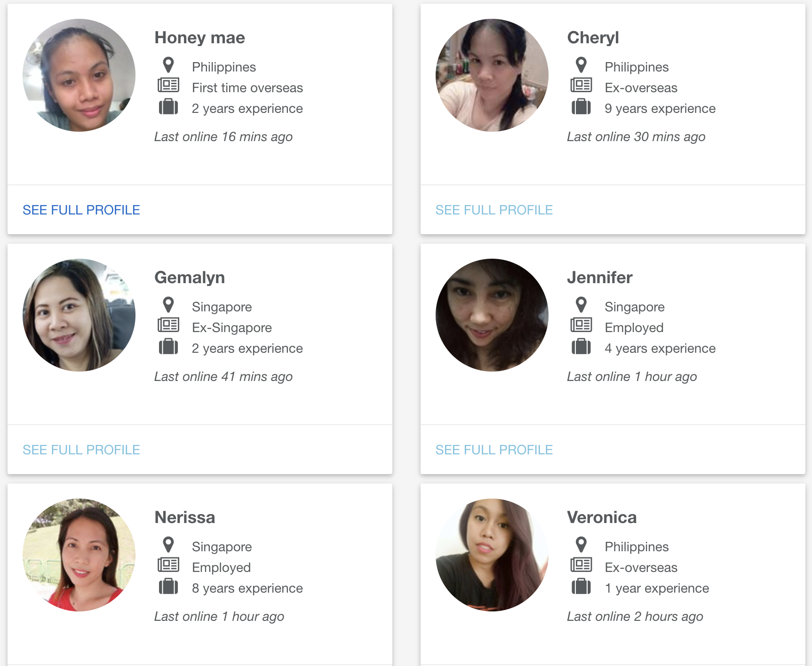This screenshot has height=666, width=812.
Task: Select Honey mae's profile photo
Action: coord(79,75)
